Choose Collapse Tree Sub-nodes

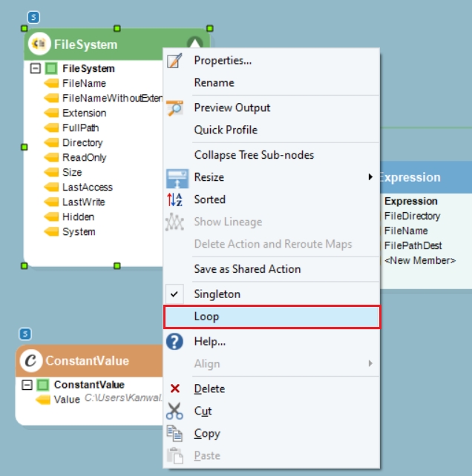(x=272, y=155)
